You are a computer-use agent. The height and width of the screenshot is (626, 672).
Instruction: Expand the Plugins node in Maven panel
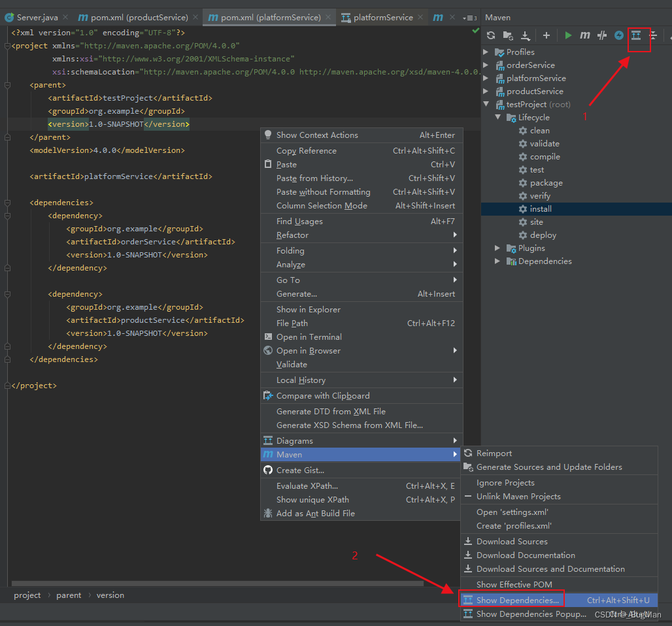pyautogui.click(x=497, y=248)
